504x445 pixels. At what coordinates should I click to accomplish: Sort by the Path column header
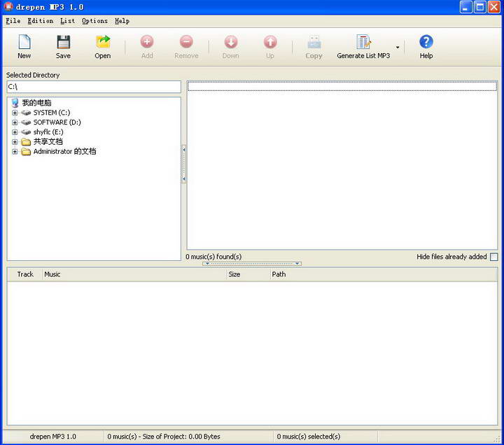[x=384, y=274]
